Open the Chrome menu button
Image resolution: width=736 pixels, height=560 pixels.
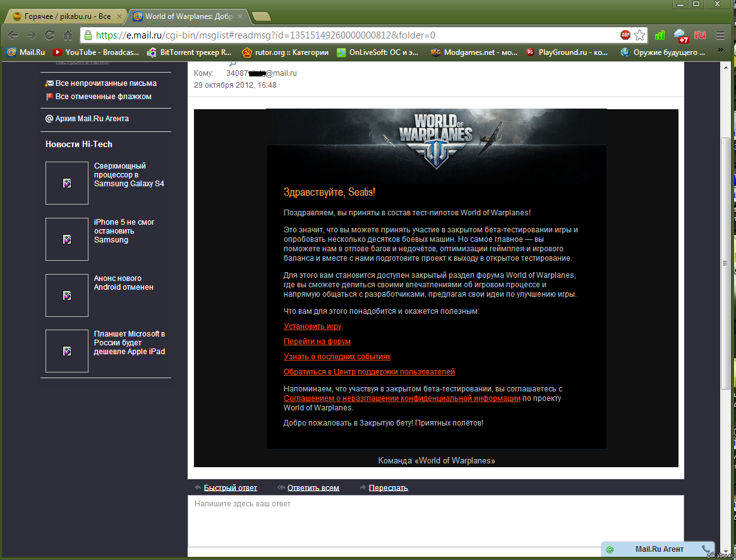coord(720,35)
